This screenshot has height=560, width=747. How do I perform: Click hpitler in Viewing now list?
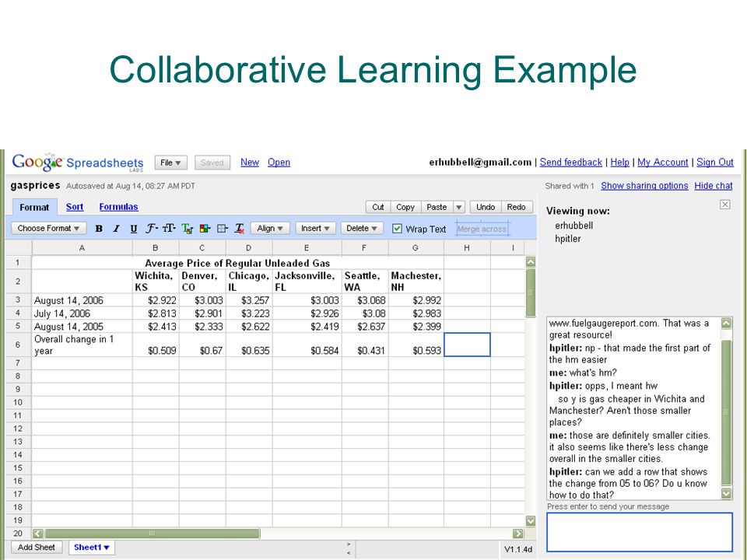567,239
